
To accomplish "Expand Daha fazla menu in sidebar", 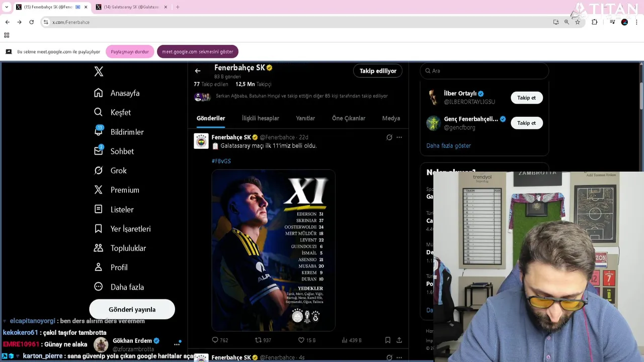I will [x=119, y=287].
